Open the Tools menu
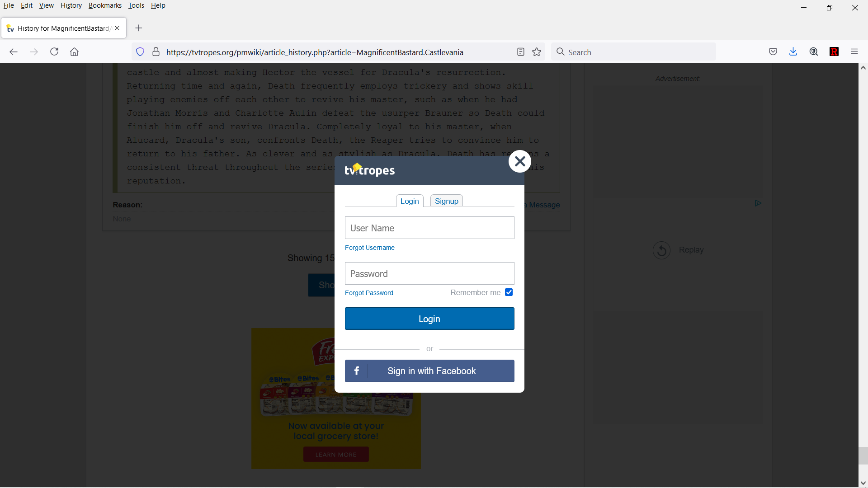 136,5
